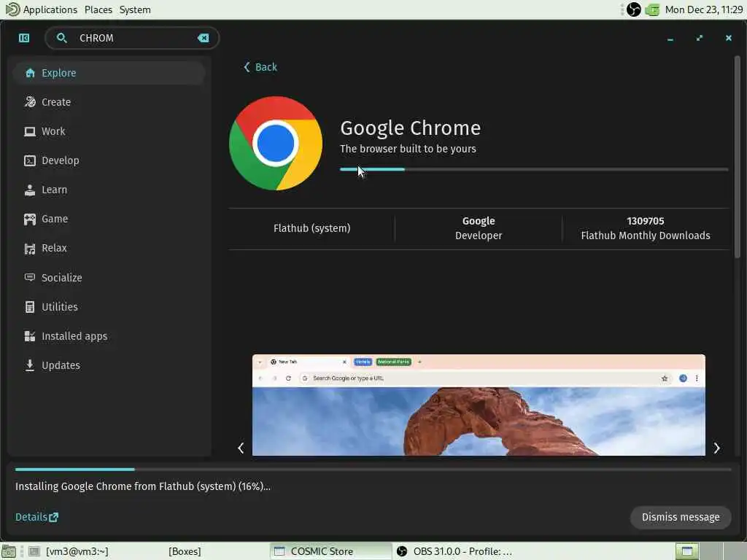Open the Work category

[109, 131]
